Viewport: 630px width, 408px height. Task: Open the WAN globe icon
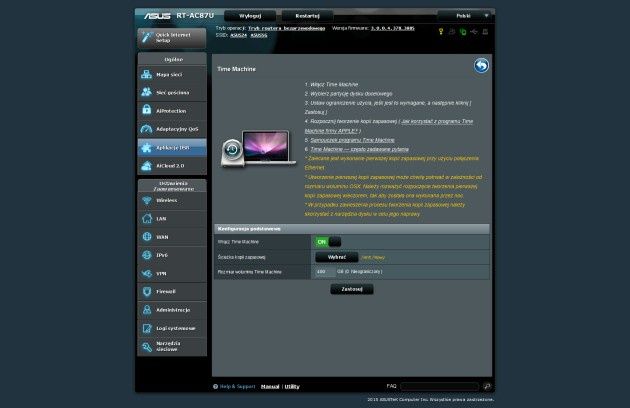pyautogui.click(x=147, y=237)
